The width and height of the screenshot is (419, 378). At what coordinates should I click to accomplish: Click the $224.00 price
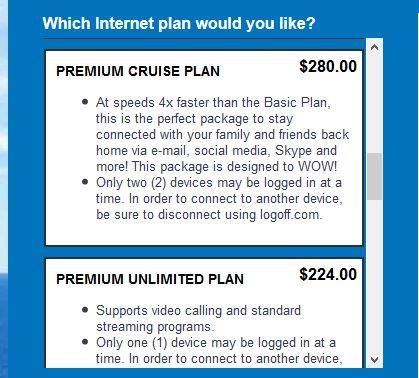[328, 274]
